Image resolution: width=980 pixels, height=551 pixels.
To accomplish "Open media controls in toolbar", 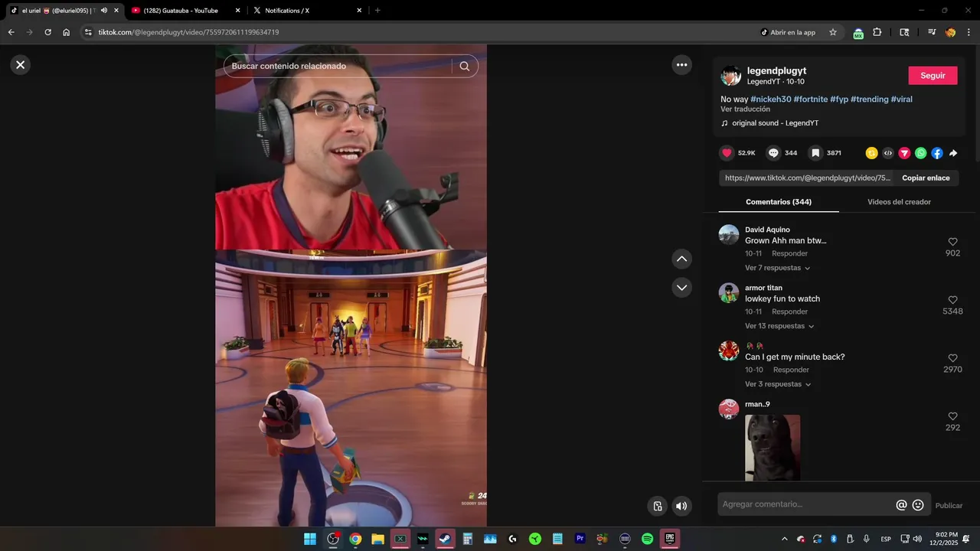I will pos(932,32).
